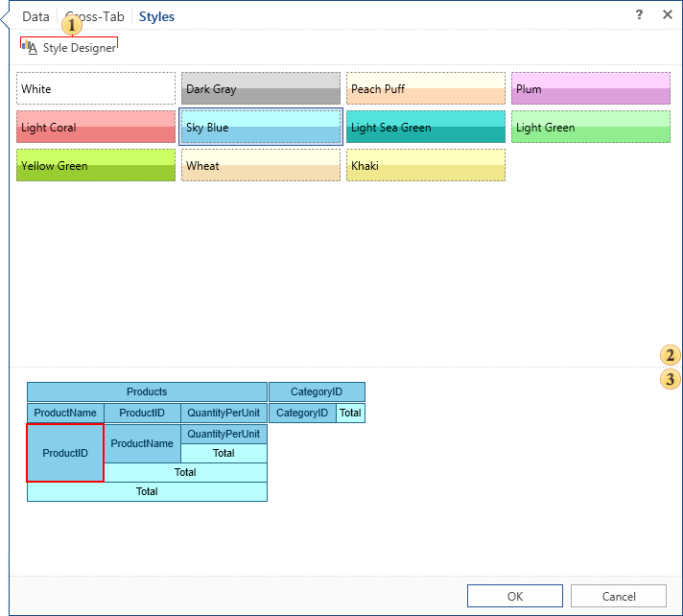Pick the Peach Puff style
Image resolution: width=683 pixels, height=616 pixels.
click(x=426, y=88)
